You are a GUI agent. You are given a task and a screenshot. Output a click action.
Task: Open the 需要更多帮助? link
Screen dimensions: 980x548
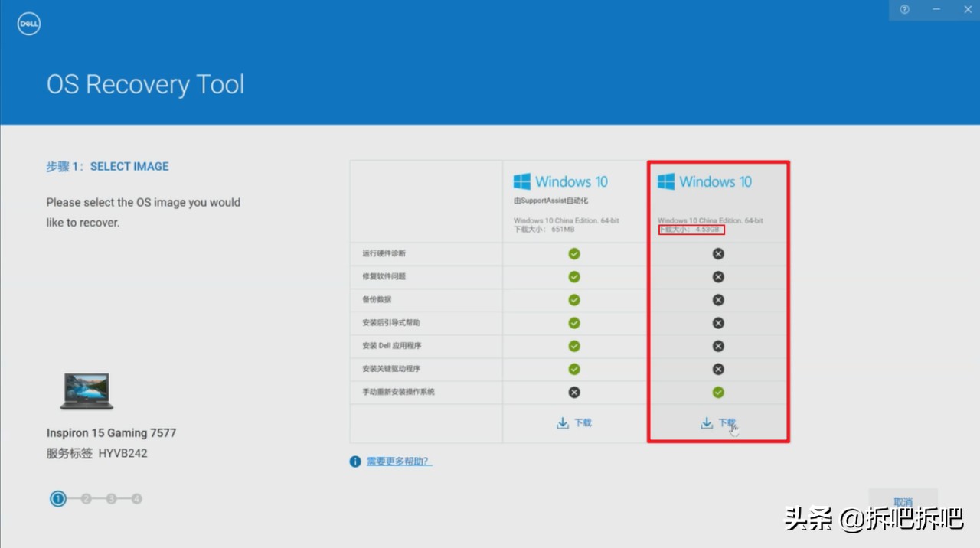399,462
